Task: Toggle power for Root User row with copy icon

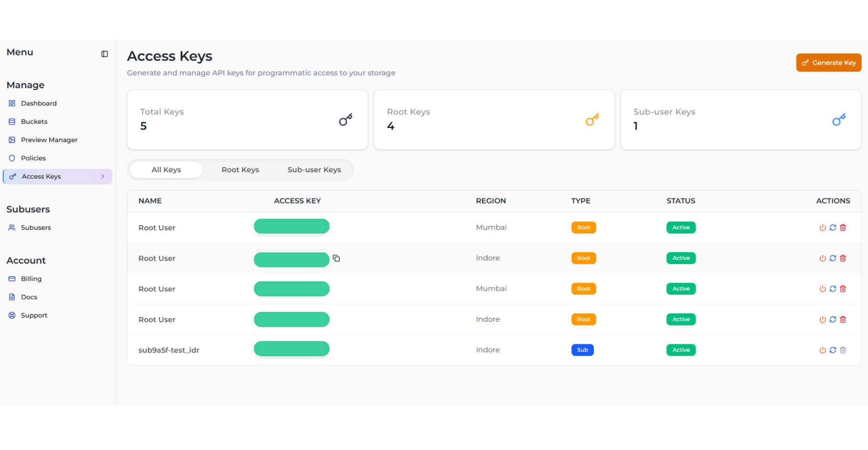Action: point(822,258)
